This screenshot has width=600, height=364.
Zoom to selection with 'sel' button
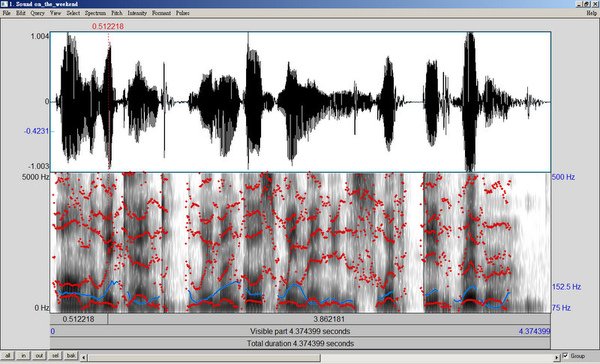(x=55, y=356)
